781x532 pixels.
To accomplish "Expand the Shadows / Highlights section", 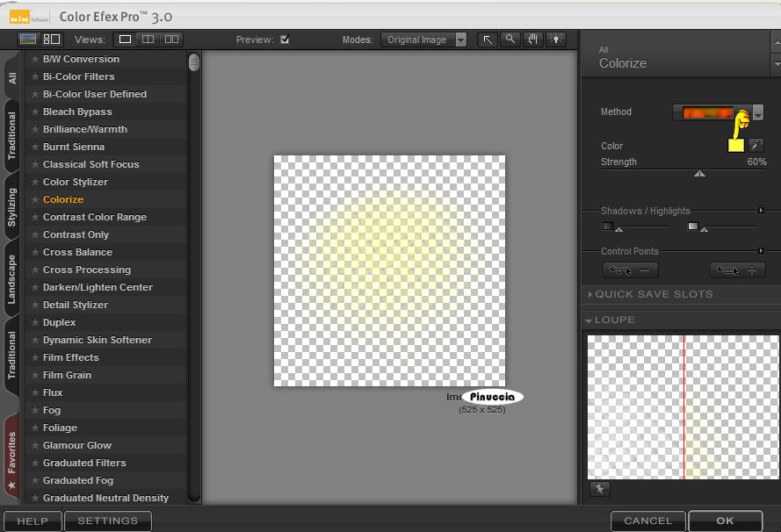I will click(761, 211).
